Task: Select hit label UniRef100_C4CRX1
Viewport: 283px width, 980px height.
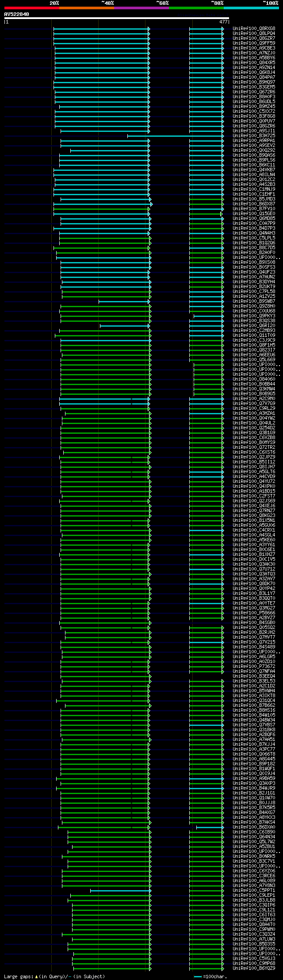Action: coord(254,530)
